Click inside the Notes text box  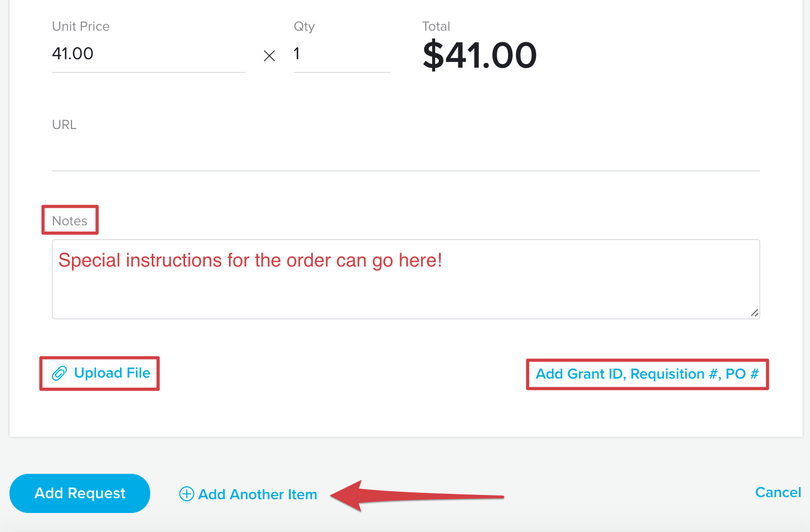(406, 279)
